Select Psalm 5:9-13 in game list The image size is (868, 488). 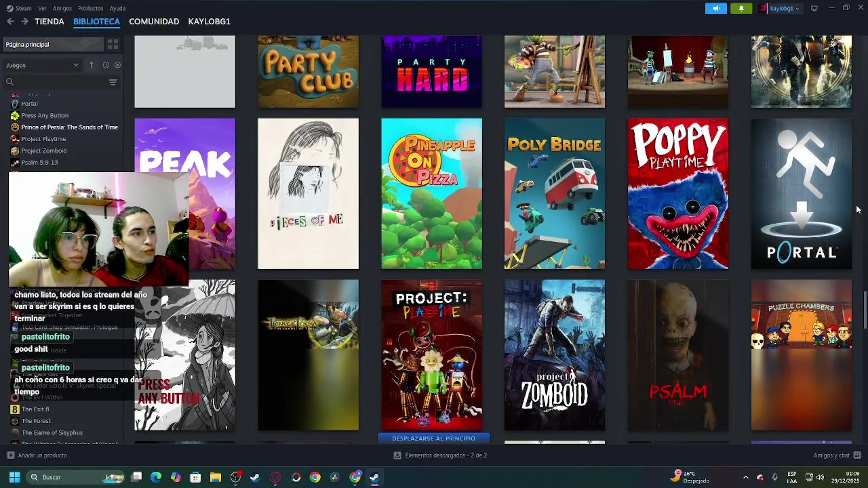39,163
